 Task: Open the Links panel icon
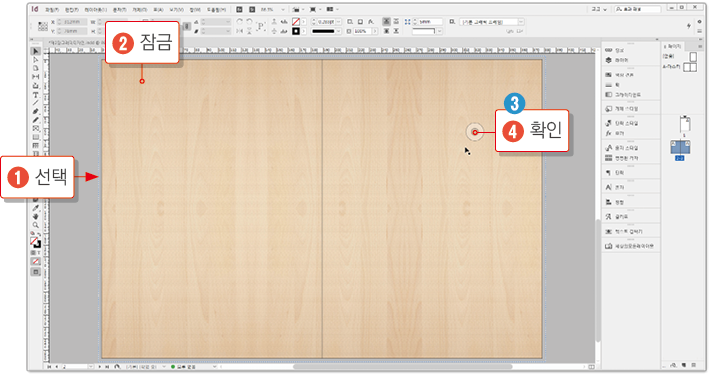pyautogui.click(x=609, y=50)
